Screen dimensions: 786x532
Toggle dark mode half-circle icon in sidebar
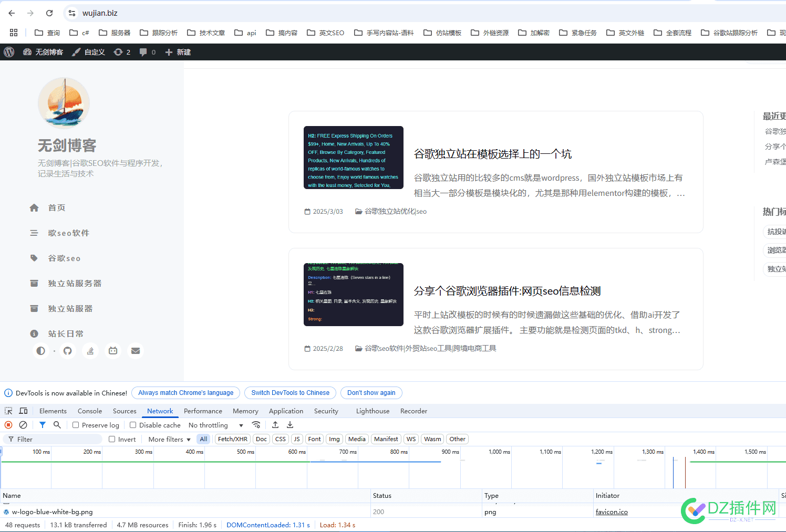pos(40,351)
